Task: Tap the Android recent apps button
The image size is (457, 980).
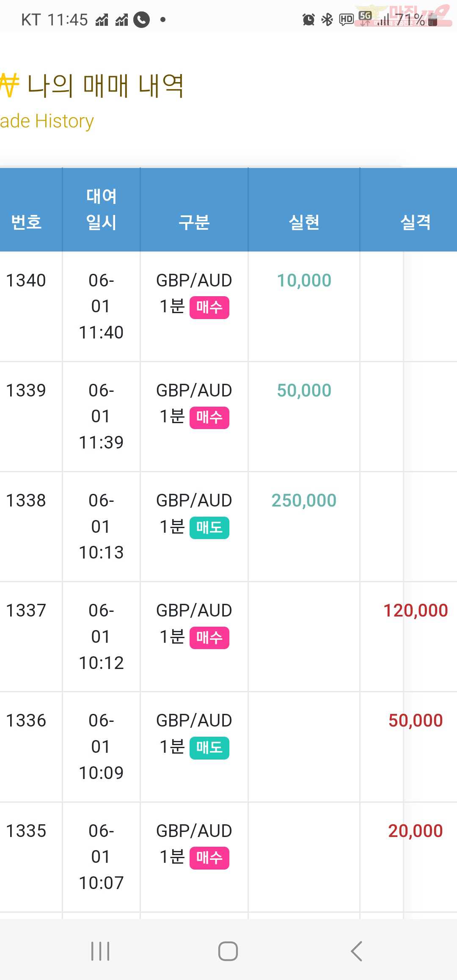Action: coord(100,951)
